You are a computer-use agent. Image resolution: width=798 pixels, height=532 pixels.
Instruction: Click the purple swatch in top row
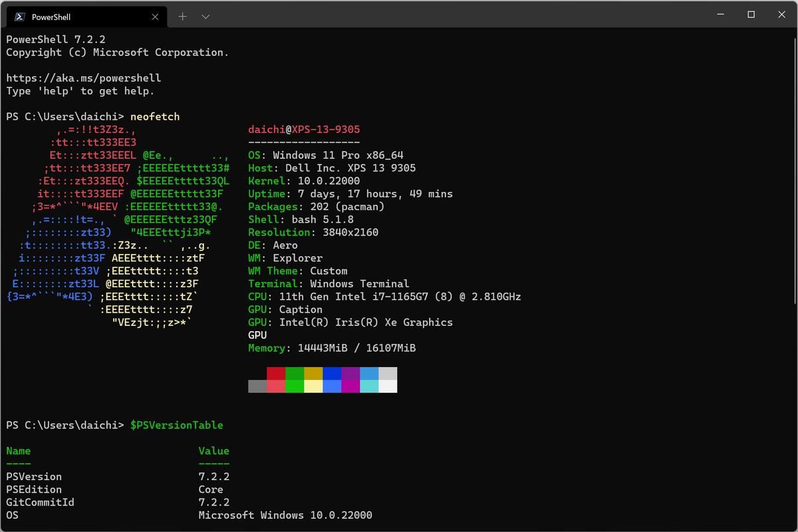pyautogui.click(x=350, y=373)
